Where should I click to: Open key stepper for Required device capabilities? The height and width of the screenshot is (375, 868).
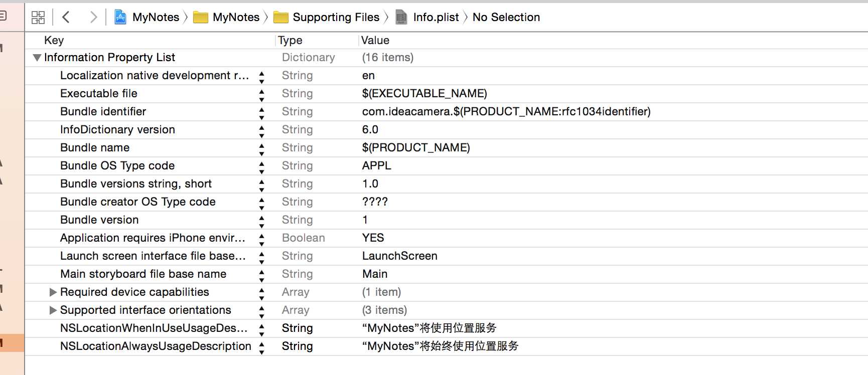(x=261, y=294)
